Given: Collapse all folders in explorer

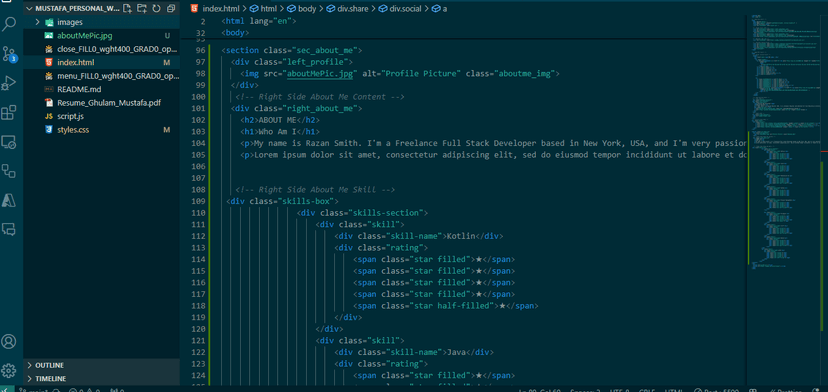Looking at the screenshot, I should click(171, 8).
